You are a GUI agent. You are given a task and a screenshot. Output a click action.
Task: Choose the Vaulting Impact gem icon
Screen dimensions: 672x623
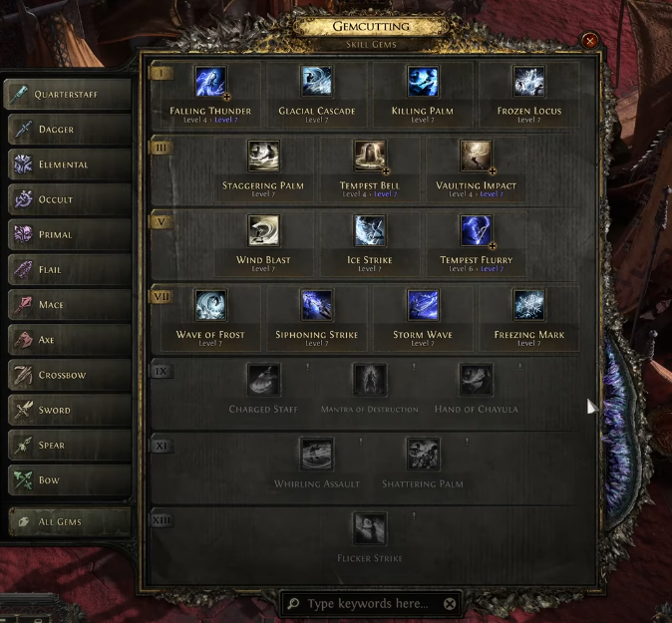tap(476, 156)
